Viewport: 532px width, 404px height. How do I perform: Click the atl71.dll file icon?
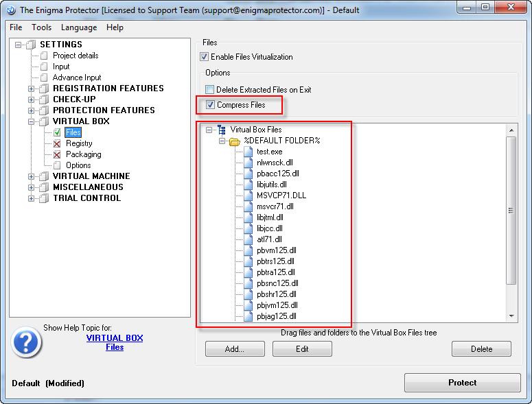248,239
